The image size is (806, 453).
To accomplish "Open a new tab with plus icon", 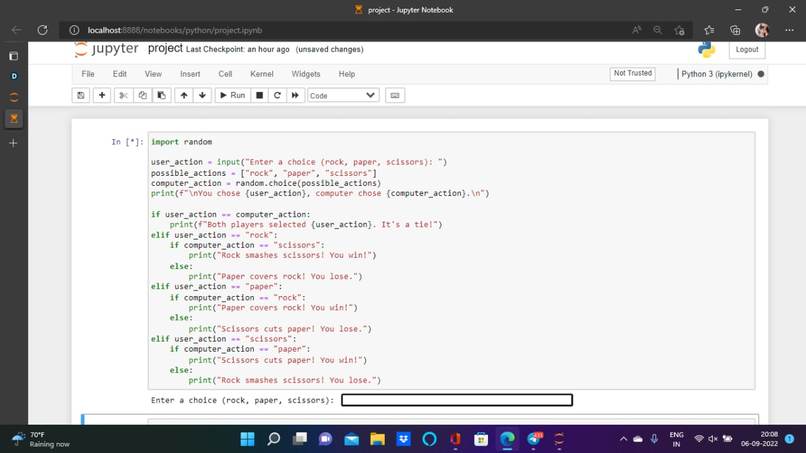I will pyautogui.click(x=13, y=143).
